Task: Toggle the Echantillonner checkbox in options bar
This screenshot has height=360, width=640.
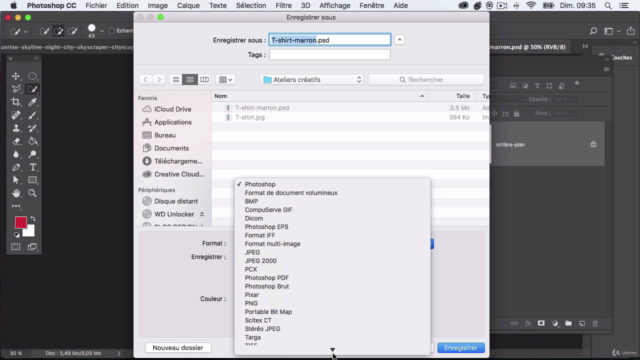Action: [x=111, y=31]
